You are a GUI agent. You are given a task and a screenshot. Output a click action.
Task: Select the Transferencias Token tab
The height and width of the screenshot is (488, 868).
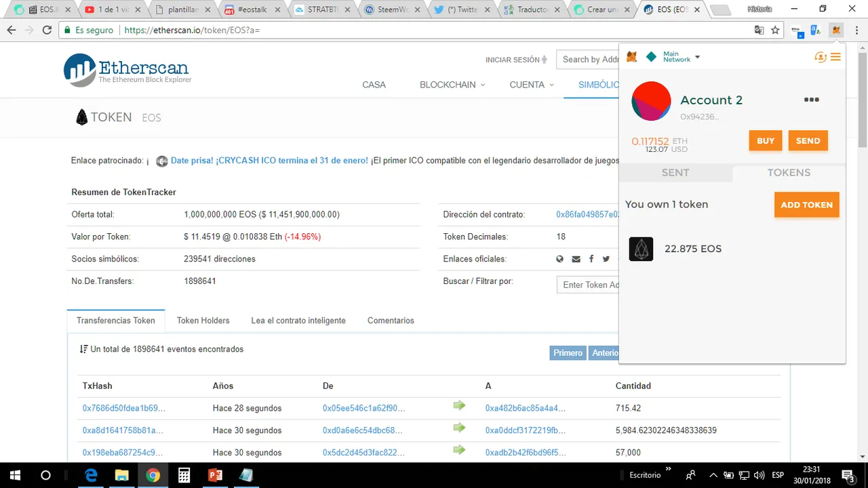pyautogui.click(x=116, y=321)
